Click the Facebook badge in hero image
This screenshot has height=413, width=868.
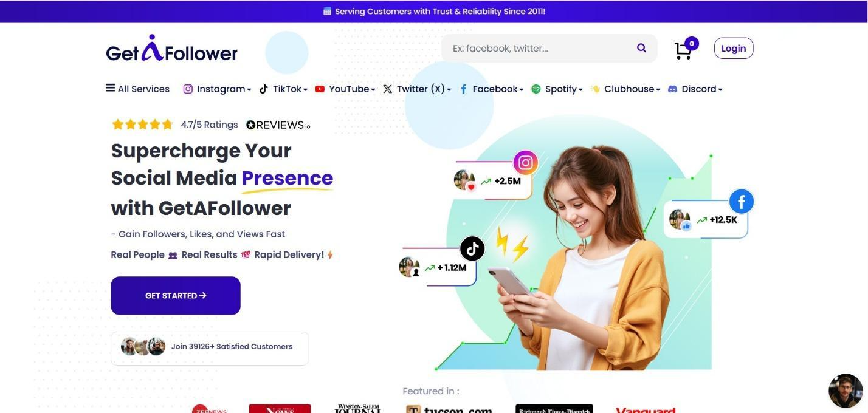click(x=742, y=202)
